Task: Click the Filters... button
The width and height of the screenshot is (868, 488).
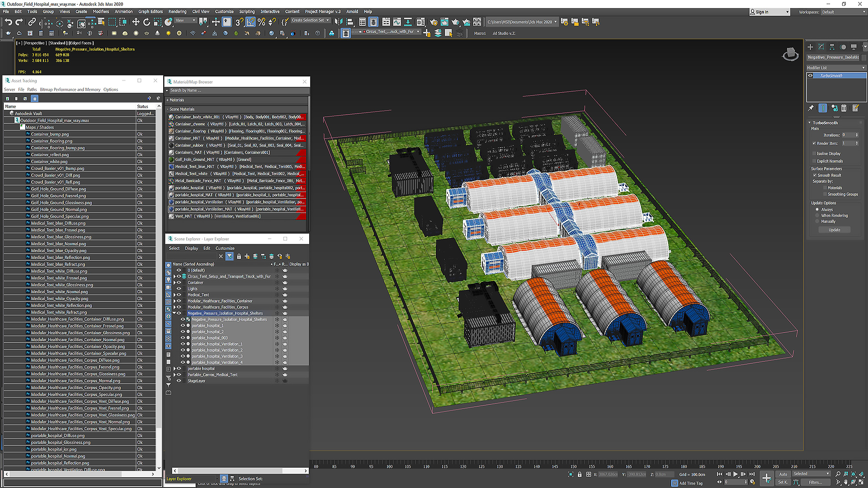Action: (816, 482)
